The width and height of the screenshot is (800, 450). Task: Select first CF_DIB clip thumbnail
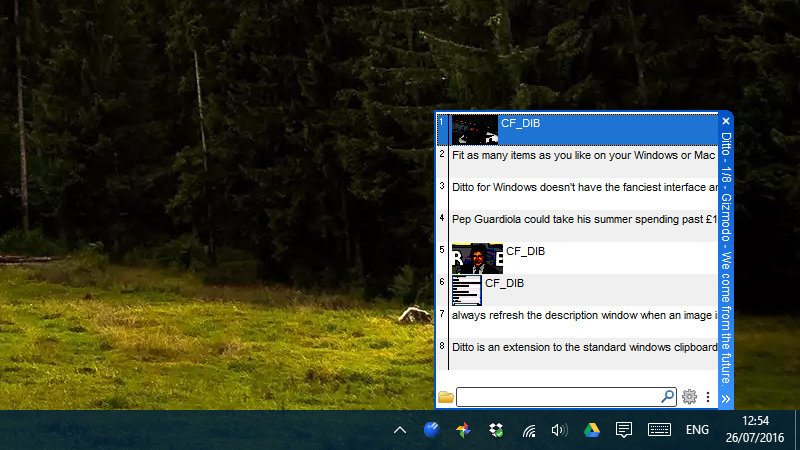click(x=474, y=130)
